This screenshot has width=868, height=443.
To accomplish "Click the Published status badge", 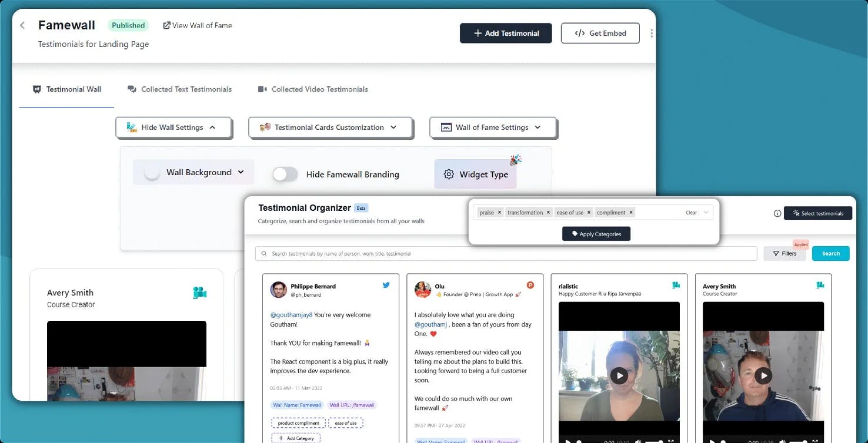I will click(x=128, y=25).
